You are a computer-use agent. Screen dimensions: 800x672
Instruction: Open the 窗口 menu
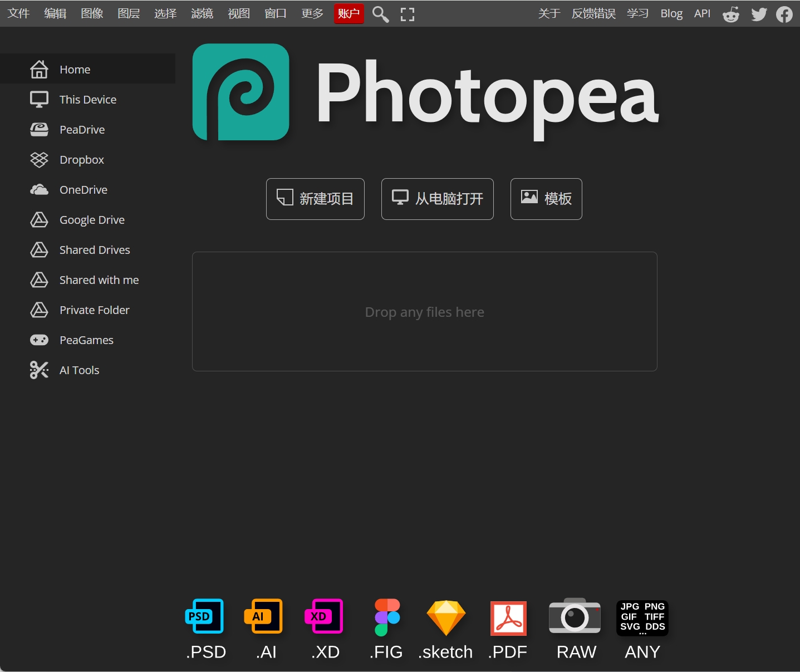[x=276, y=13]
